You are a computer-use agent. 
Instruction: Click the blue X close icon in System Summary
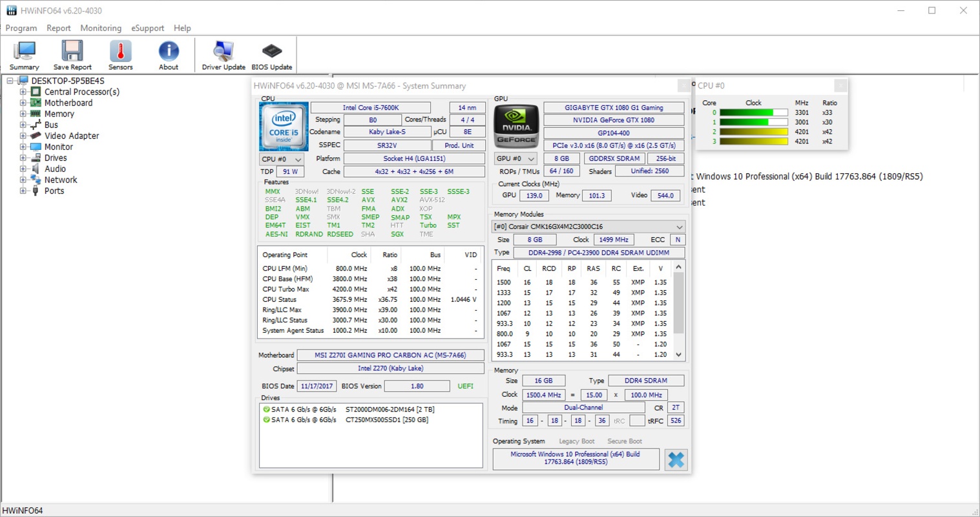click(x=676, y=459)
